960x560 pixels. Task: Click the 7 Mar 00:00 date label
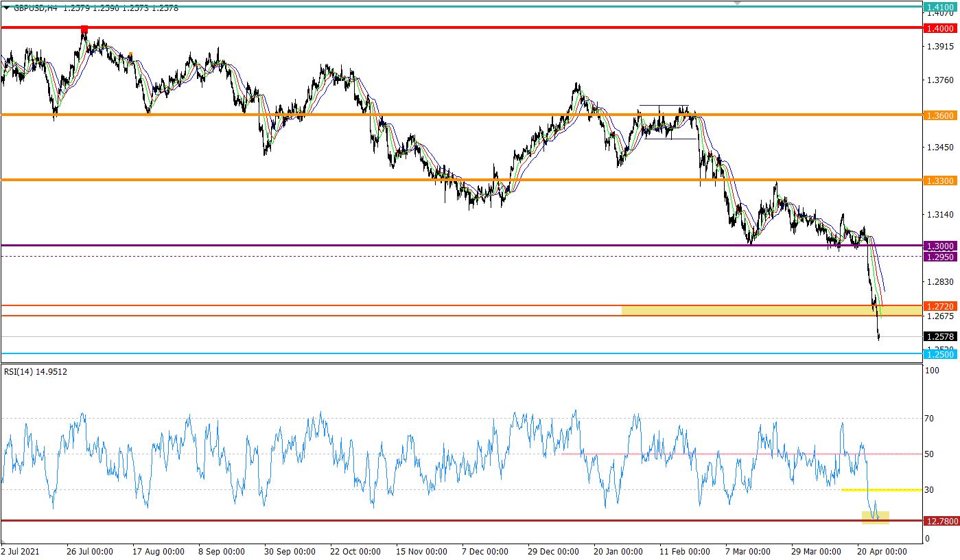(x=748, y=552)
